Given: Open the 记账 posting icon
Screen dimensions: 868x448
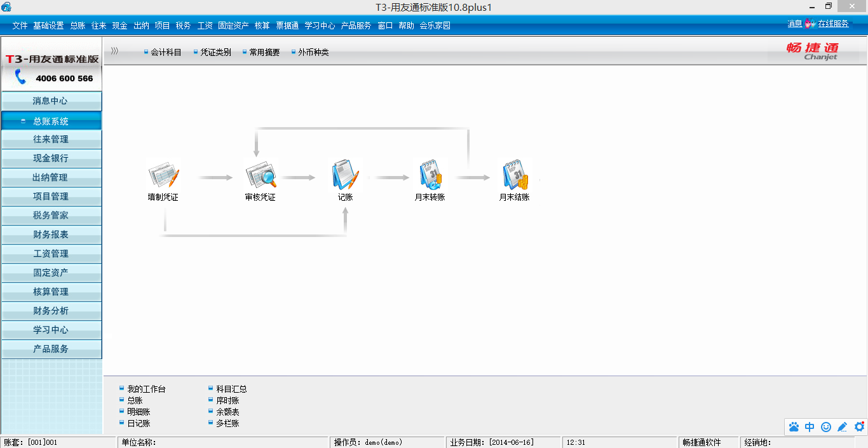Looking at the screenshot, I should pyautogui.click(x=345, y=175).
